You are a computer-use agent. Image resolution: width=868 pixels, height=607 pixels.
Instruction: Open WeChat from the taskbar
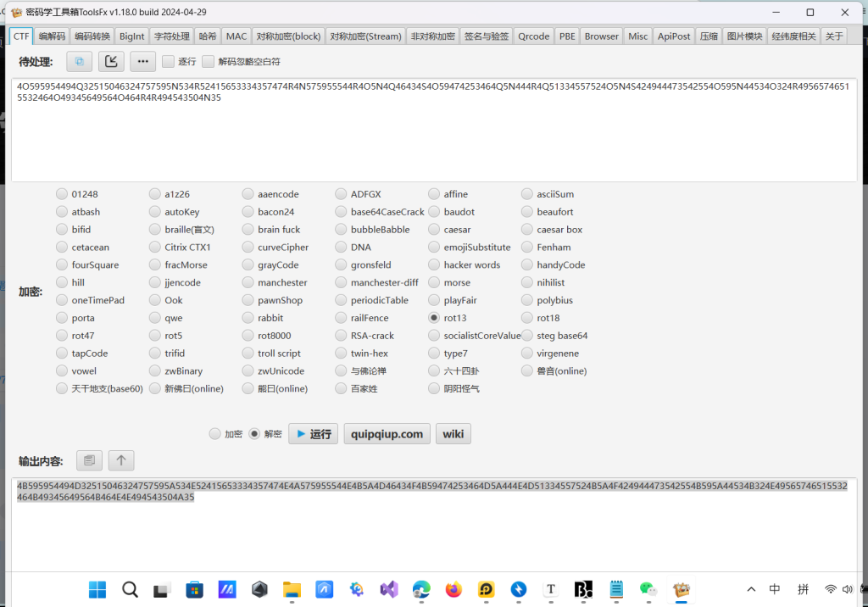click(648, 589)
